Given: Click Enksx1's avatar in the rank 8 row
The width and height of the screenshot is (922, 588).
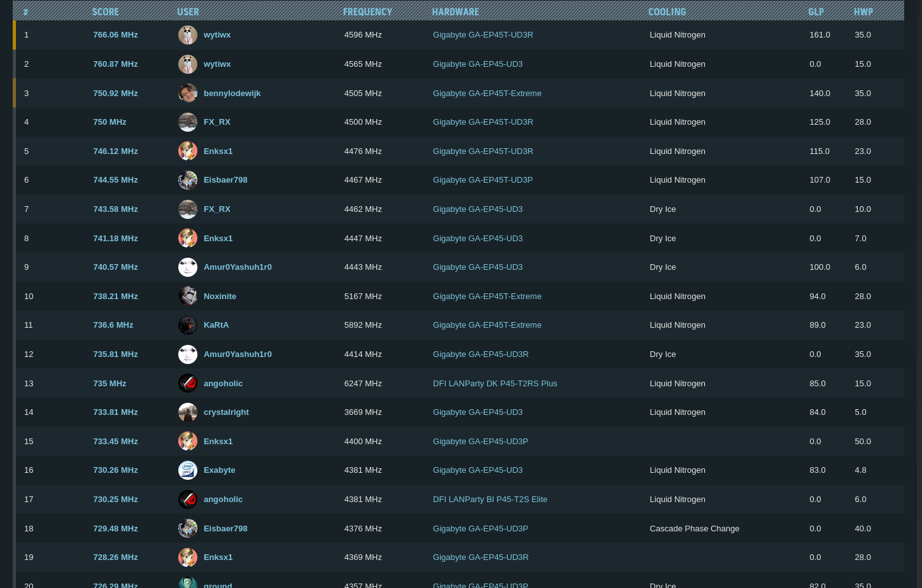Looking at the screenshot, I should (x=188, y=239).
